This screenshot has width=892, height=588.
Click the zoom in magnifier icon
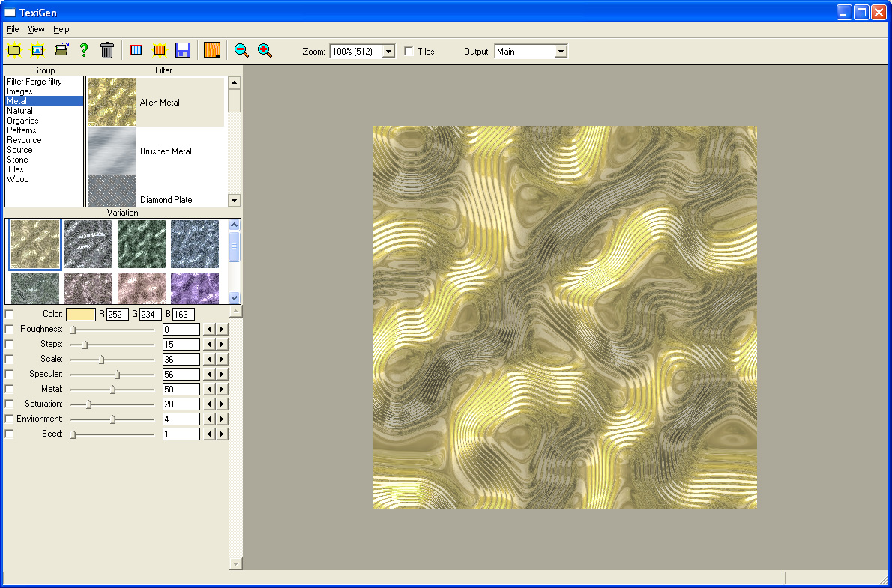click(265, 50)
